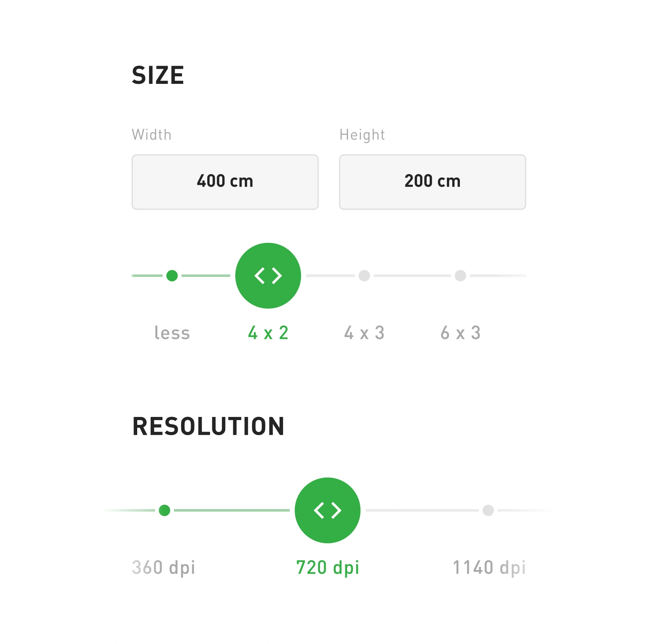Click the Height field showing 200 cm
Screen dimensions: 658x644
433,182
